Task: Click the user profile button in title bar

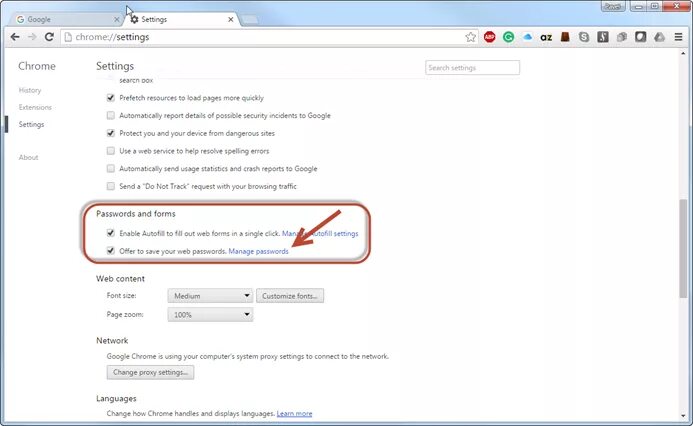Action: click(613, 6)
